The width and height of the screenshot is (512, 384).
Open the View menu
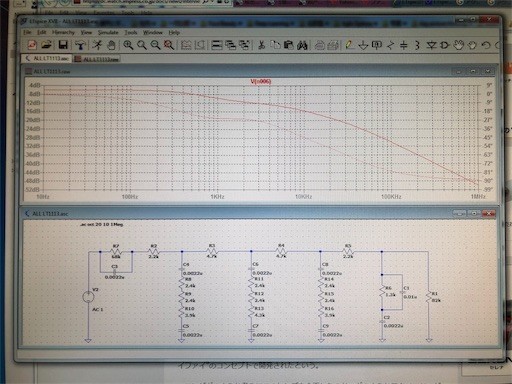pos(86,32)
